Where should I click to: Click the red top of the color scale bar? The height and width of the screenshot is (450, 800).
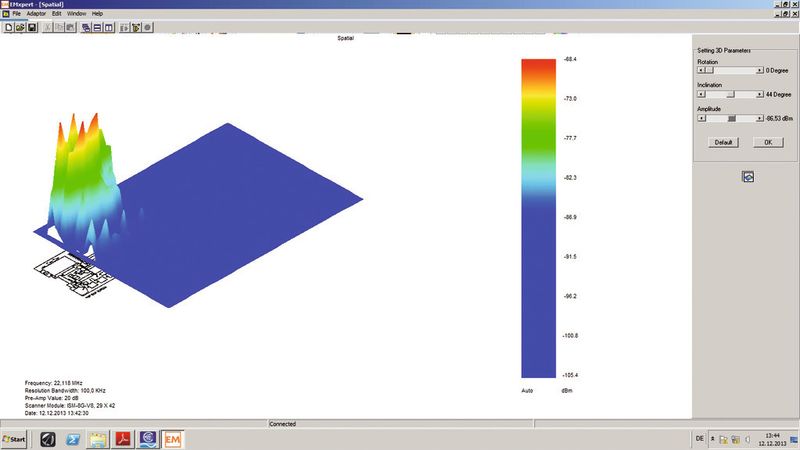[x=538, y=66]
